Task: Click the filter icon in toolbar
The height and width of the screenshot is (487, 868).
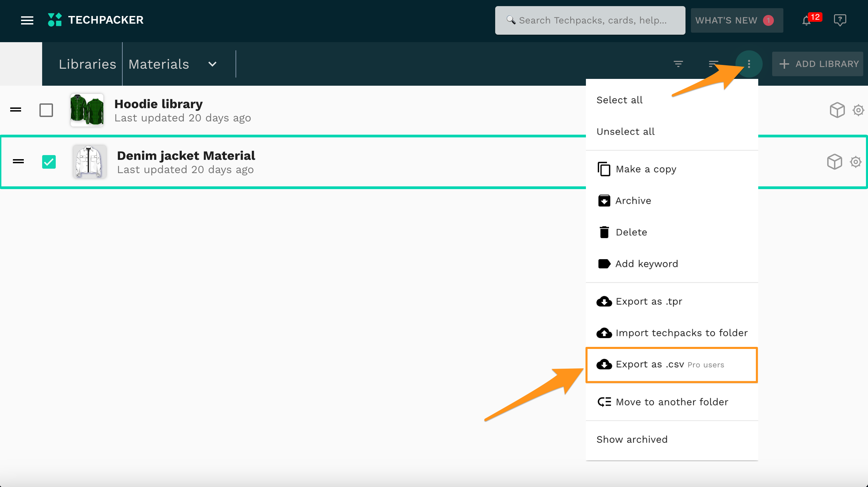Action: tap(678, 64)
